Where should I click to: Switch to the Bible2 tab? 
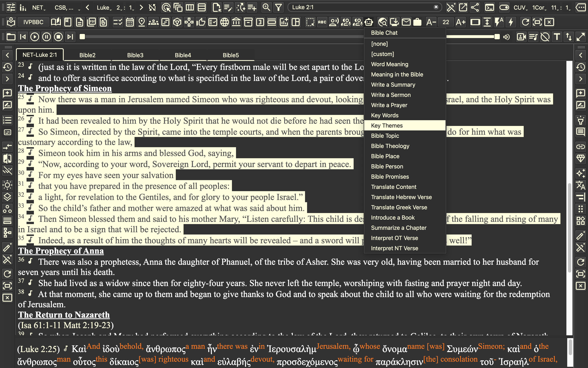point(87,55)
